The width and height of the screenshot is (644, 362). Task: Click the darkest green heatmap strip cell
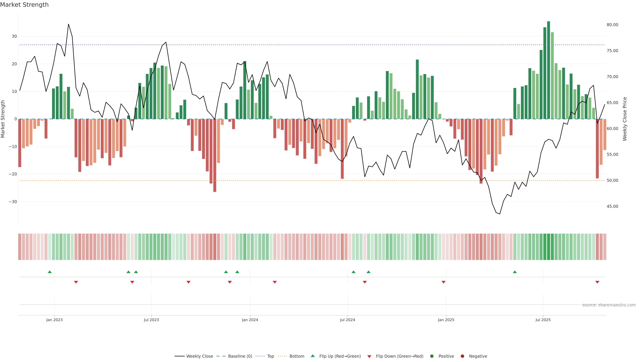pos(549,247)
